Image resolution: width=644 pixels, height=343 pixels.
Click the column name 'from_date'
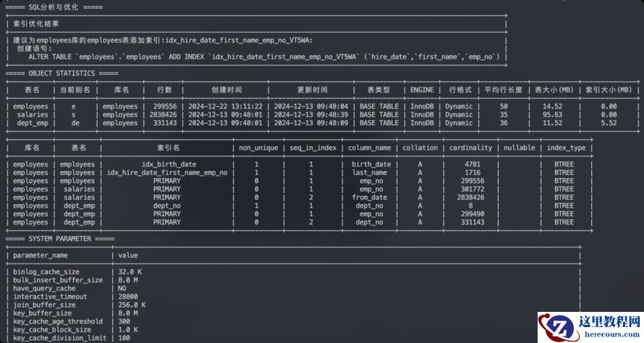coord(369,197)
